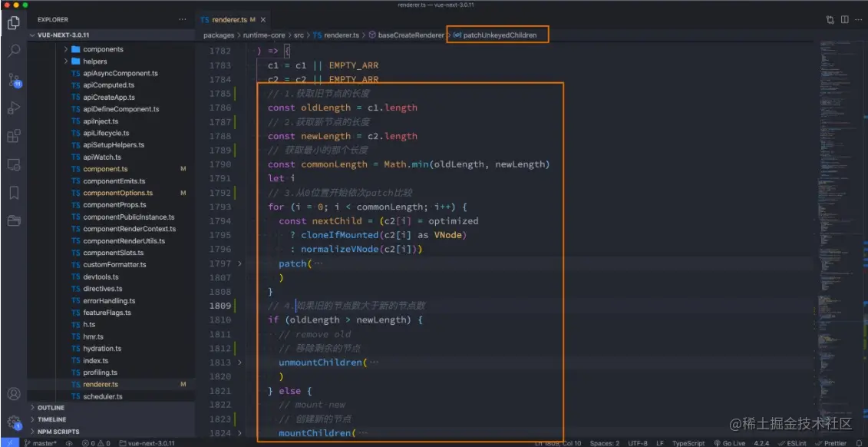Open the Bookmarks view icon
Image resolution: width=868 pixels, height=447 pixels.
(x=14, y=193)
